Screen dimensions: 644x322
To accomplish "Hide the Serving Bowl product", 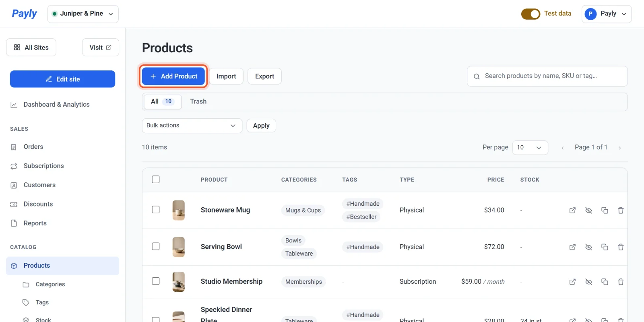I will 588,247.
